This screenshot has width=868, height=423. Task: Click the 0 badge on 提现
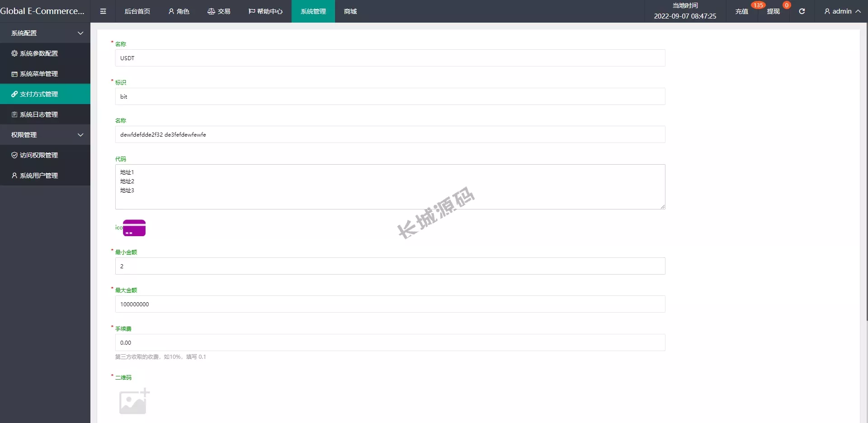(787, 5)
